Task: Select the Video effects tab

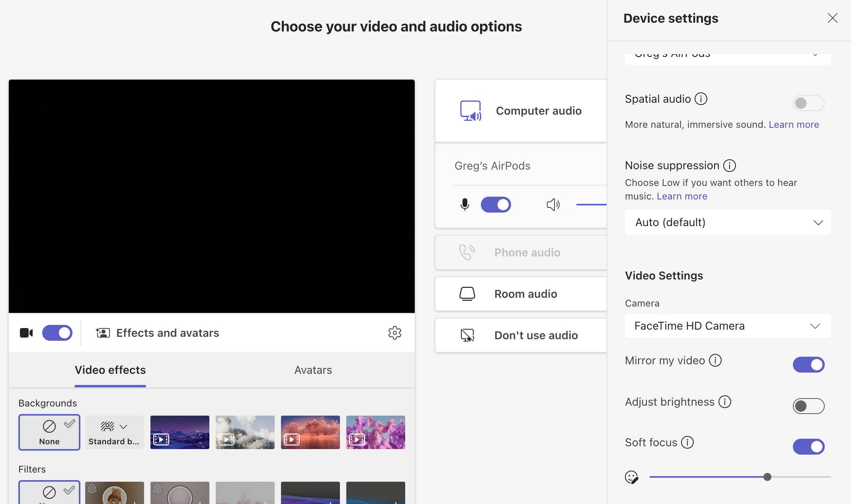Action: (110, 370)
